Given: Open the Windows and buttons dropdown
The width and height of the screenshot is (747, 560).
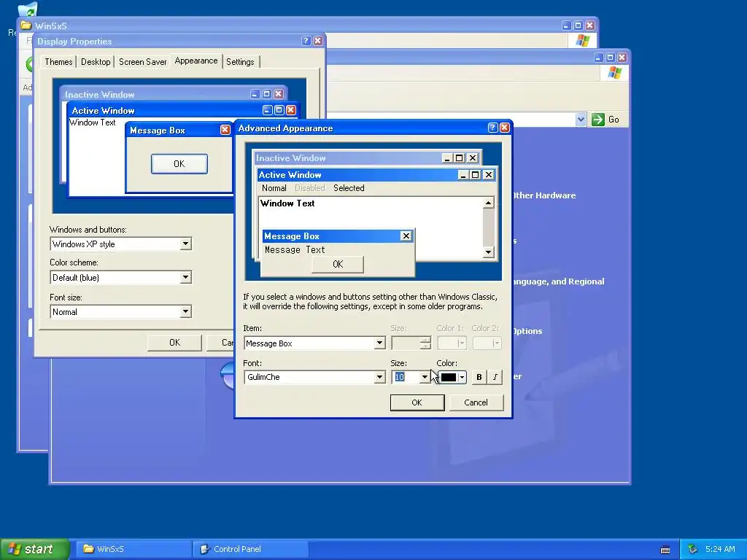Looking at the screenshot, I should [x=120, y=244].
